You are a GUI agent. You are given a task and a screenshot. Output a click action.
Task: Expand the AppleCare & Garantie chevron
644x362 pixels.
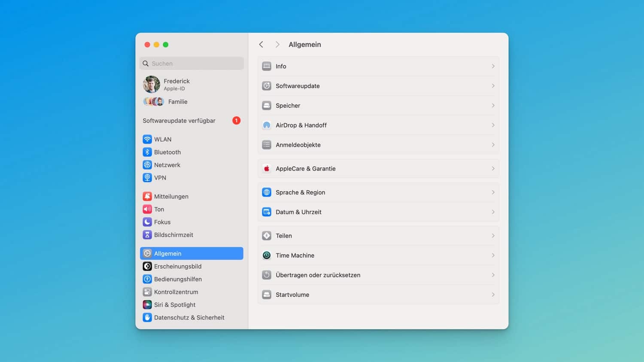493,168
